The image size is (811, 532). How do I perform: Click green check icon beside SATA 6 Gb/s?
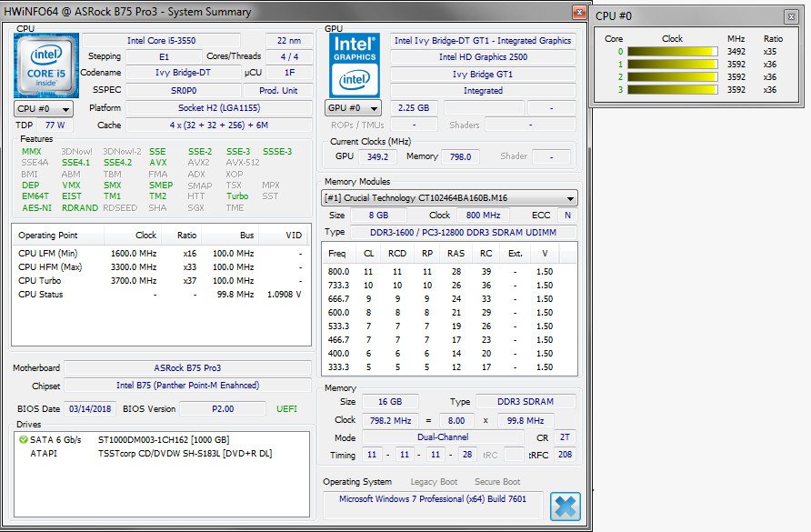24,439
